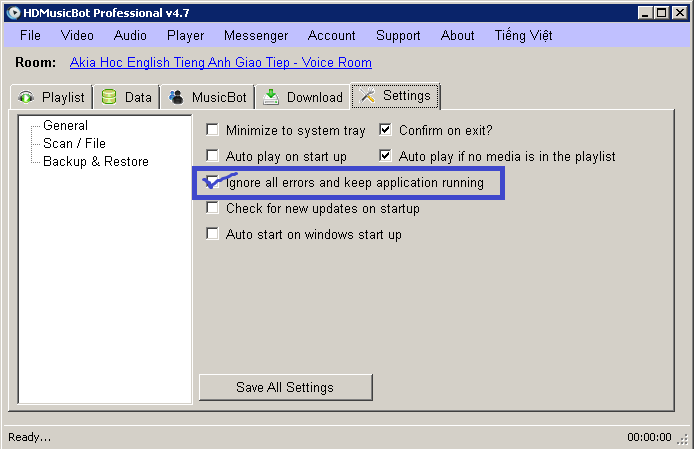The image size is (694, 449).
Task: Open the File menu
Action: [30, 35]
